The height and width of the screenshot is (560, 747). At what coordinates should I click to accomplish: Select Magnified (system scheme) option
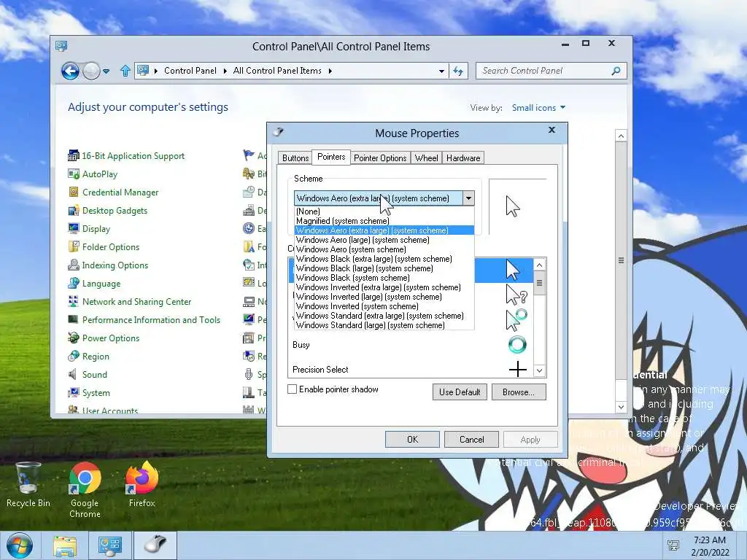click(384, 221)
